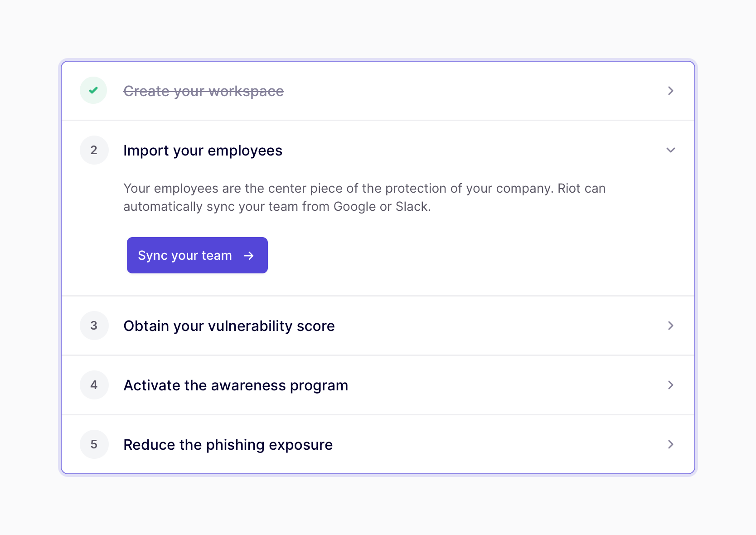Viewport: 756px width, 535px height.
Task: Click the step 5 number badge
Action: pyautogui.click(x=94, y=444)
